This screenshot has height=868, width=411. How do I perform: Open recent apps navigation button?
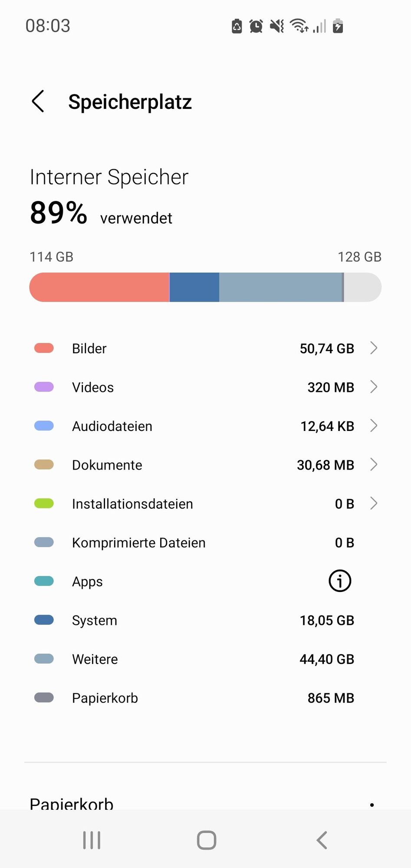[x=92, y=840]
